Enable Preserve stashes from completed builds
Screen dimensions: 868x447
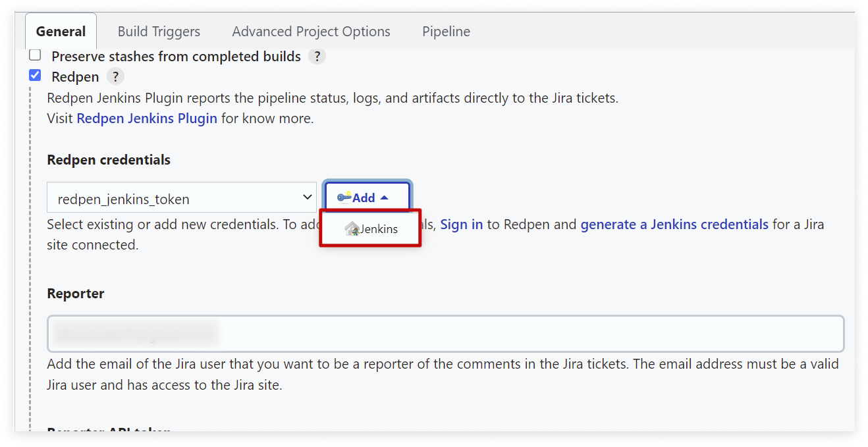35,55
